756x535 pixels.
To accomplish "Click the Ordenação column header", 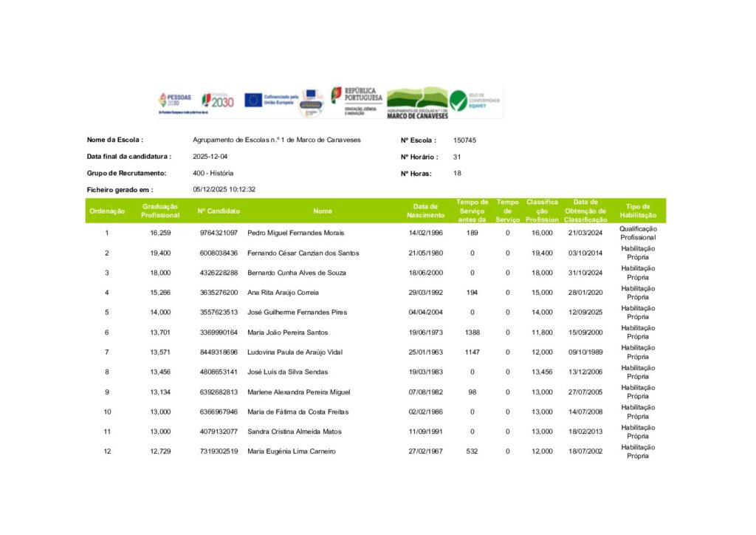I will [107, 211].
